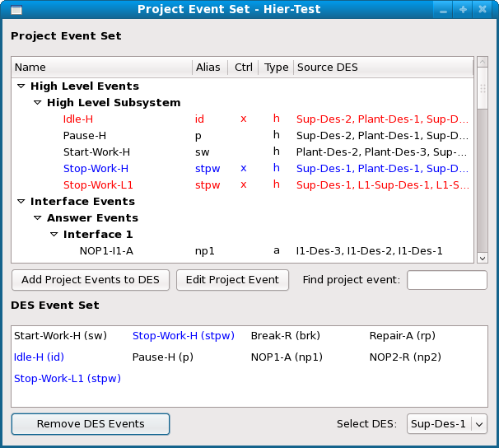Focus the Find project event field
The width and height of the screenshot is (499, 448).
[446, 280]
